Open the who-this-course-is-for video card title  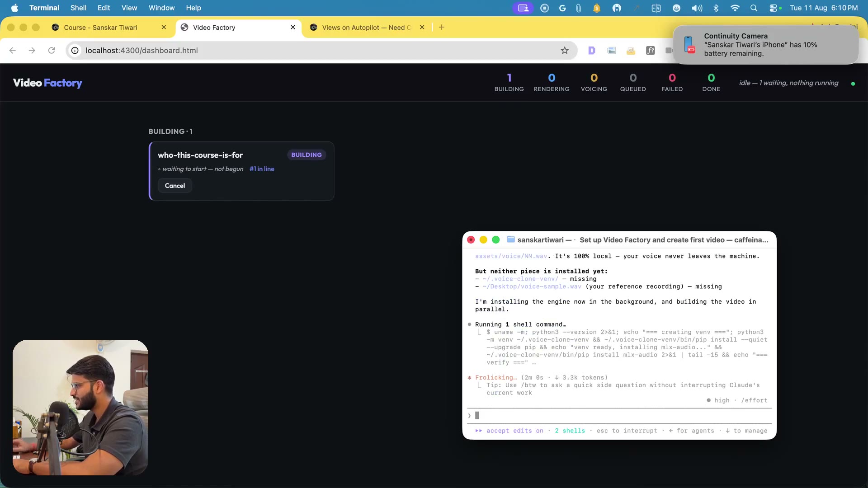(x=200, y=155)
